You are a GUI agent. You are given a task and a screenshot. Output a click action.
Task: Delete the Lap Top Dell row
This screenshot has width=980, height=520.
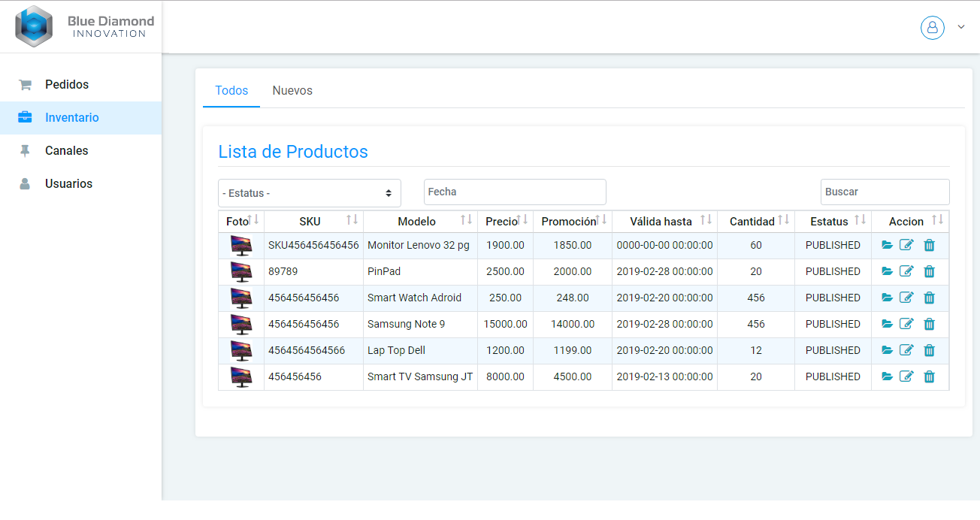coord(929,350)
